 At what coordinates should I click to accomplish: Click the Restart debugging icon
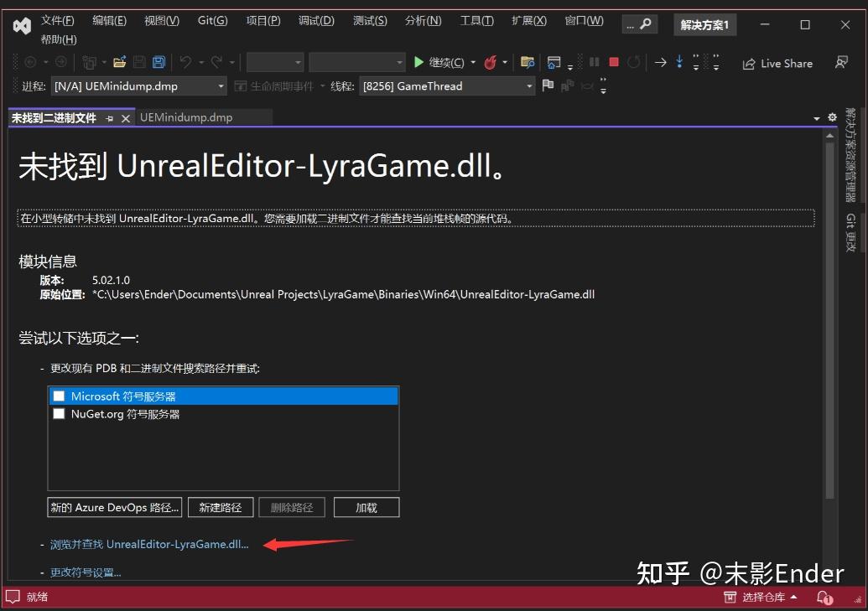point(634,62)
